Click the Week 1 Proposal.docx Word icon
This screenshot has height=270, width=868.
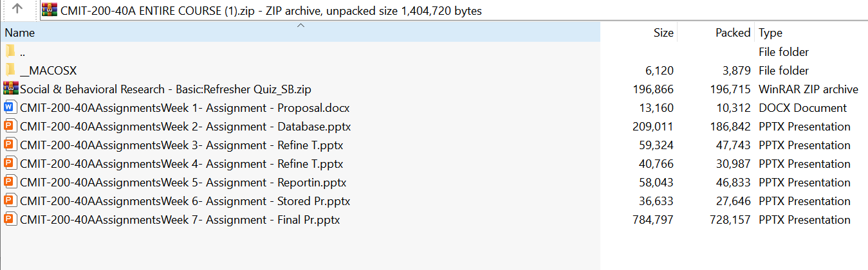pos(10,107)
